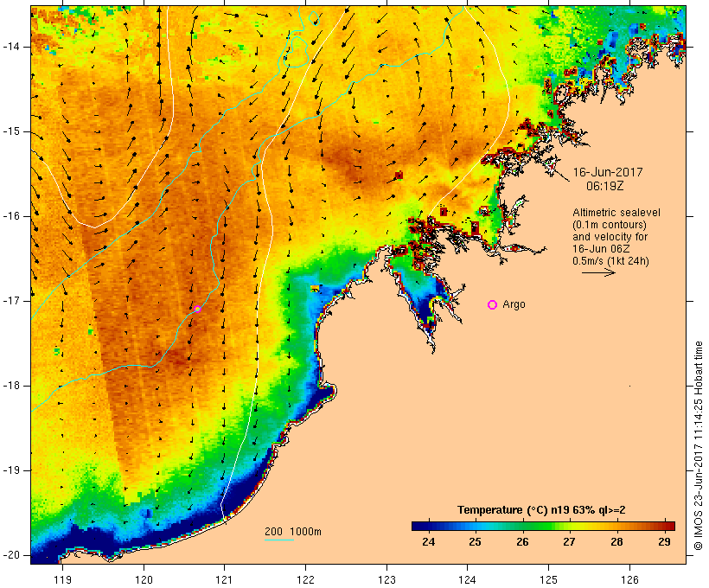Click longitude axis label '123'

pyautogui.click(x=386, y=579)
